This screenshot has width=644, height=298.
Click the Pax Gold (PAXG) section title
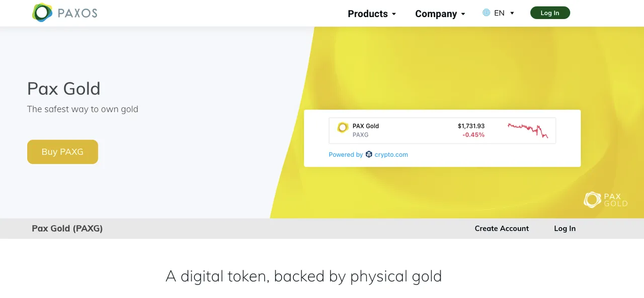tap(67, 228)
